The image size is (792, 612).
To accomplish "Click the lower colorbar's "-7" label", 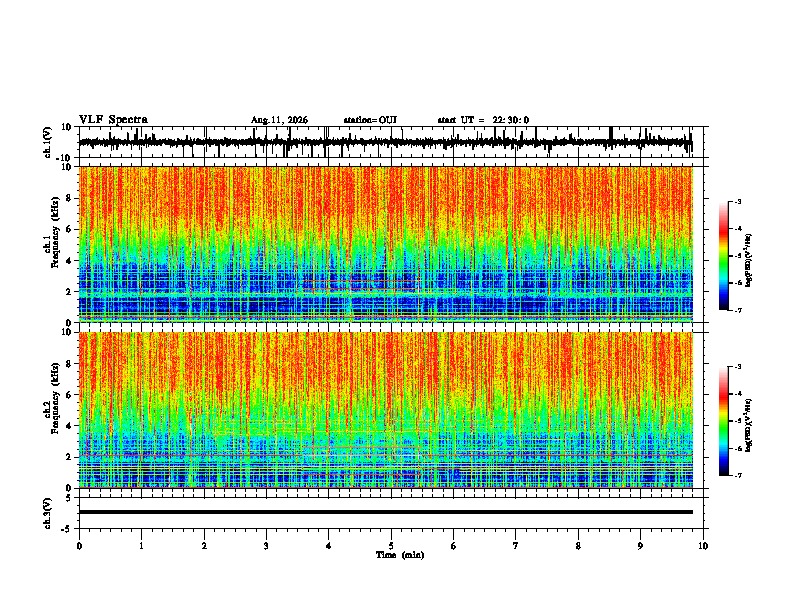I will (738, 476).
